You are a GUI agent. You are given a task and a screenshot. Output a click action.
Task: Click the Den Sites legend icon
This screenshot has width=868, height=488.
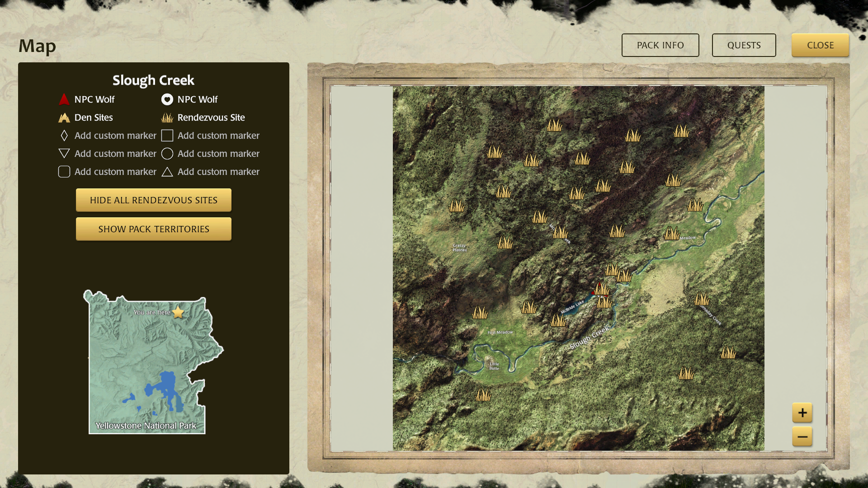click(x=64, y=117)
